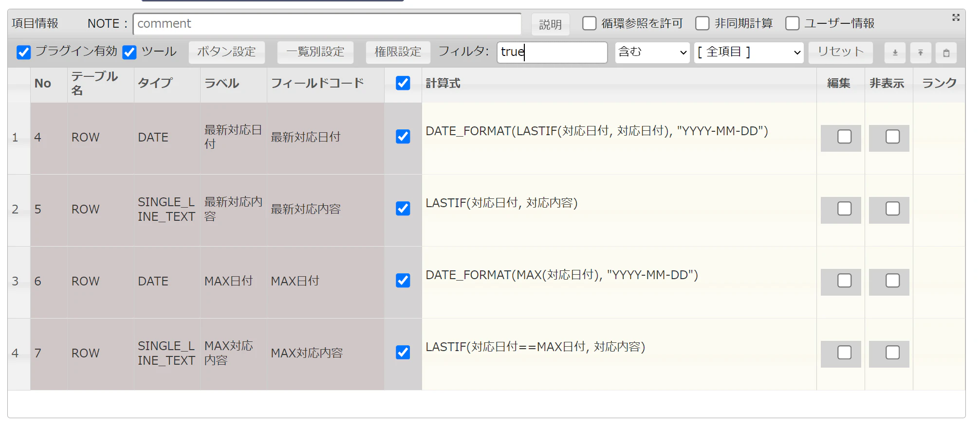
Task: Click the clipboard paste icon button
Action: pos(946,53)
